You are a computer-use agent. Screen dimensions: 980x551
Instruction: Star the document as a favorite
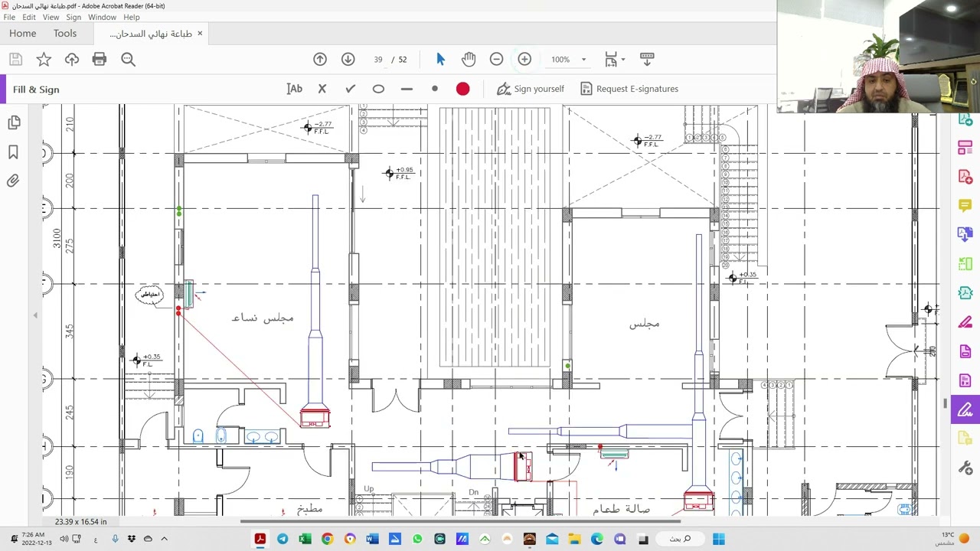(x=44, y=59)
